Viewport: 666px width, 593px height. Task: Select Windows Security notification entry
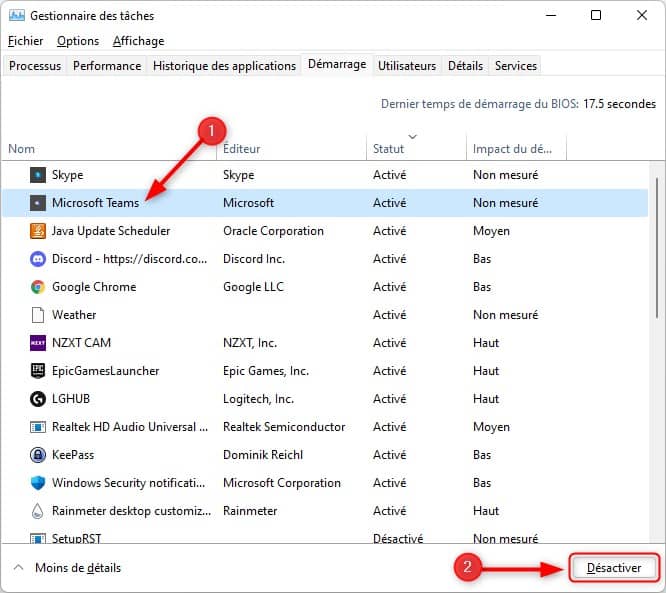(128, 483)
